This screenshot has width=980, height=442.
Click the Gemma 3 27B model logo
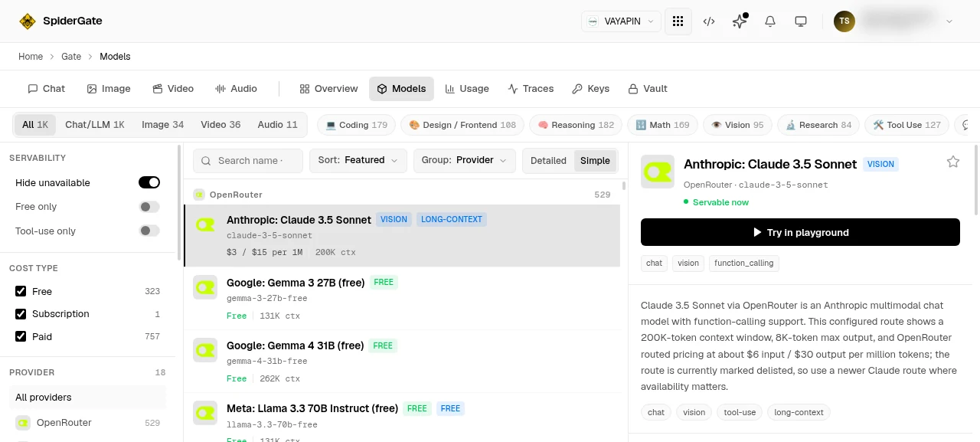pyautogui.click(x=205, y=287)
